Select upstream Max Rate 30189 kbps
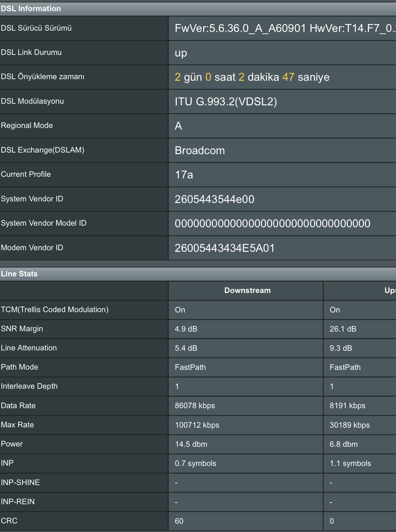Viewport: 396px width, 532px height. [x=349, y=425]
